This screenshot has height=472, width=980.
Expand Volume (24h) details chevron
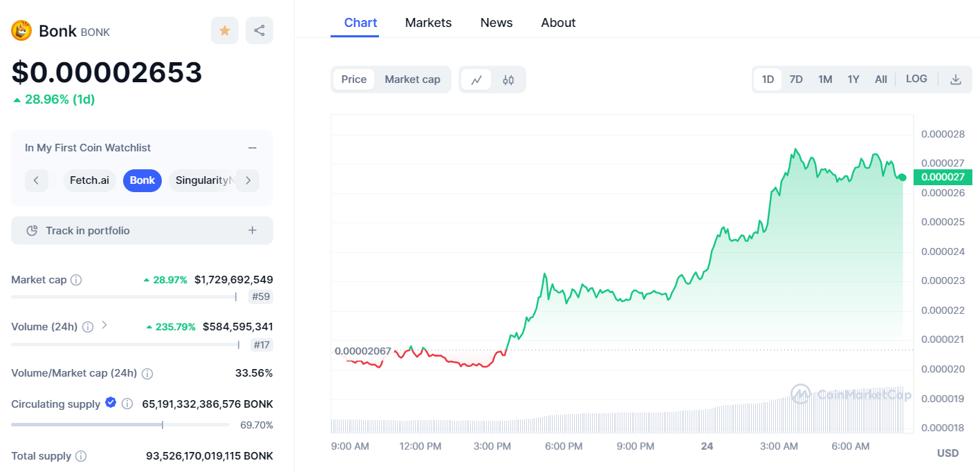pyautogui.click(x=104, y=325)
